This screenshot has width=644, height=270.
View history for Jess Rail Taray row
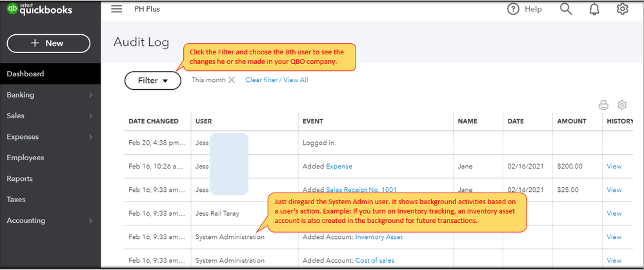click(614, 213)
